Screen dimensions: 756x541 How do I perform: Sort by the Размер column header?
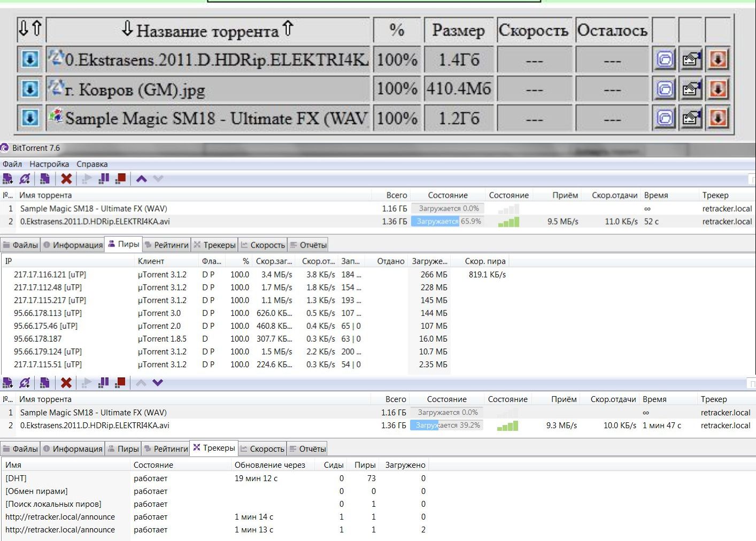[x=458, y=30]
